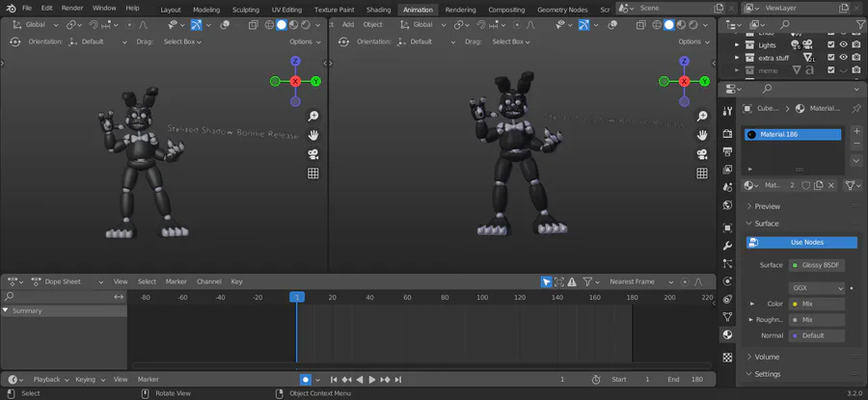Add a material slot with plus
Screen dimensions: 868x400
(x=856, y=132)
